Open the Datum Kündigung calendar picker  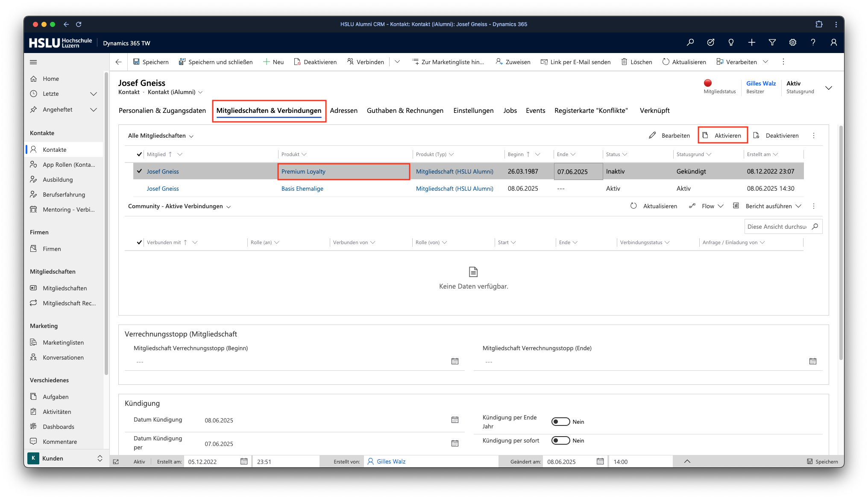(455, 420)
